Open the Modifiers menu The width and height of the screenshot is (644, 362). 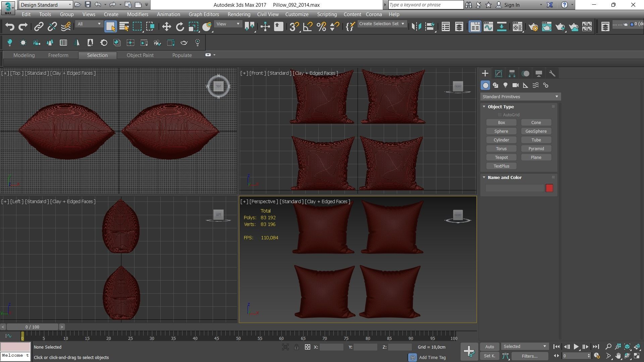pyautogui.click(x=138, y=14)
